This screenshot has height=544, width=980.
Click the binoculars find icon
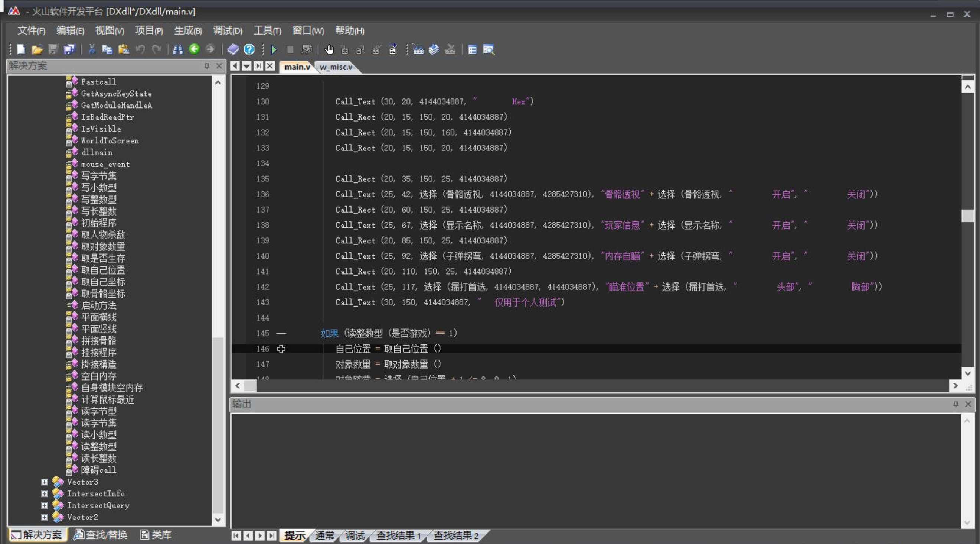point(178,49)
